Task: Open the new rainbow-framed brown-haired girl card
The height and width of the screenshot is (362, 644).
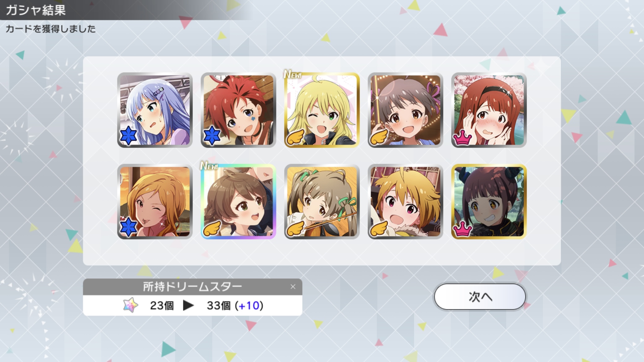Action: (x=238, y=201)
